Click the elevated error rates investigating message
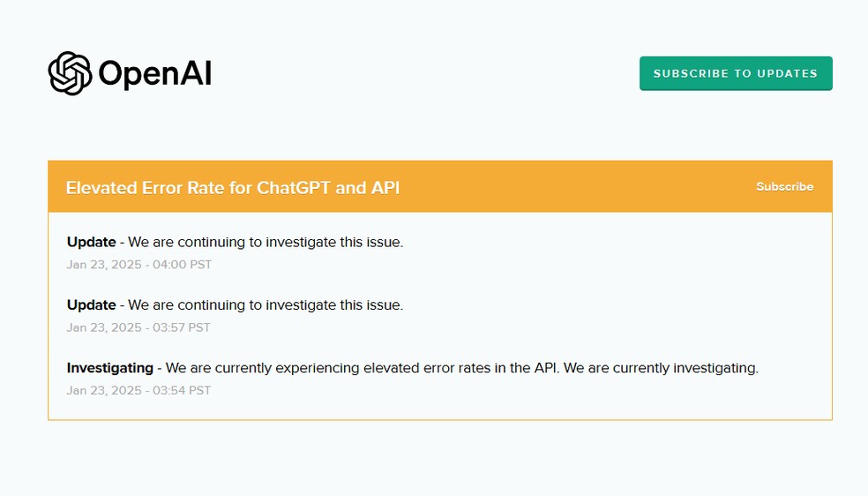 [462, 368]
